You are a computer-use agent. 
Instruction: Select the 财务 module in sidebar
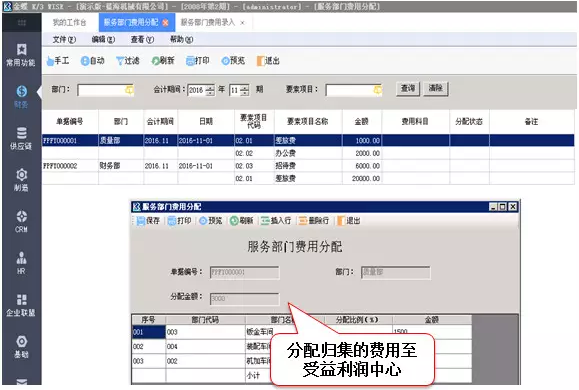coord(21,97)
